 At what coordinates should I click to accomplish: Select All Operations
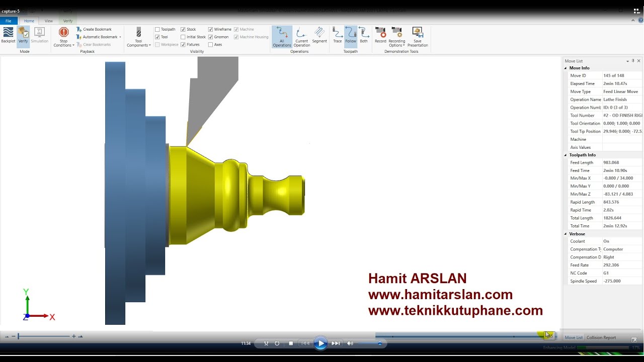pos(282,37)
